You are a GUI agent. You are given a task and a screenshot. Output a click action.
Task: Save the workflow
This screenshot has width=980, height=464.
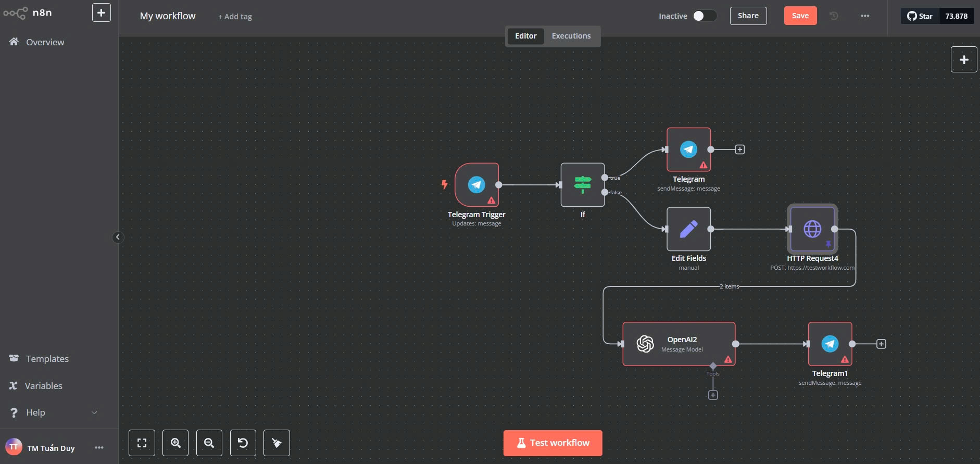800,16
